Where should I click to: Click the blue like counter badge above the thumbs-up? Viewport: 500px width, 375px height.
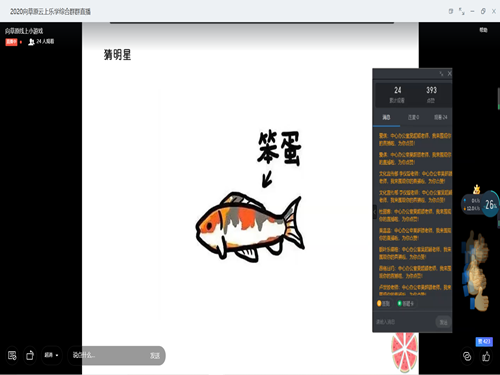coord(484,342)
